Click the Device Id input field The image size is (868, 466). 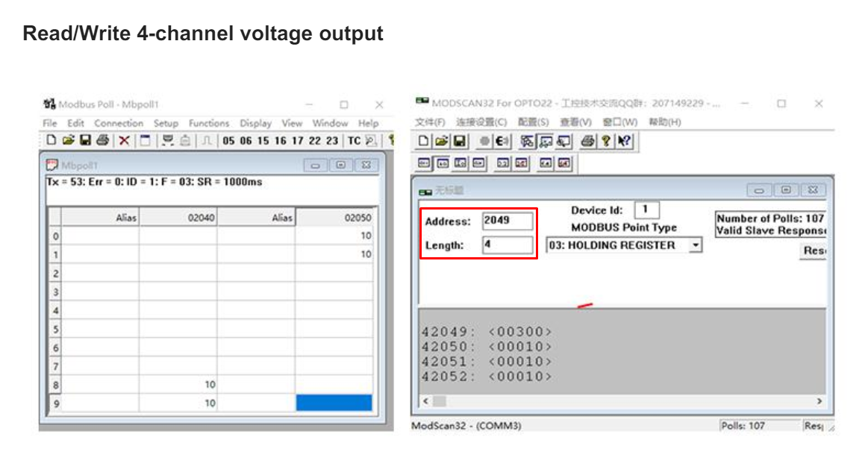(646, 210)
